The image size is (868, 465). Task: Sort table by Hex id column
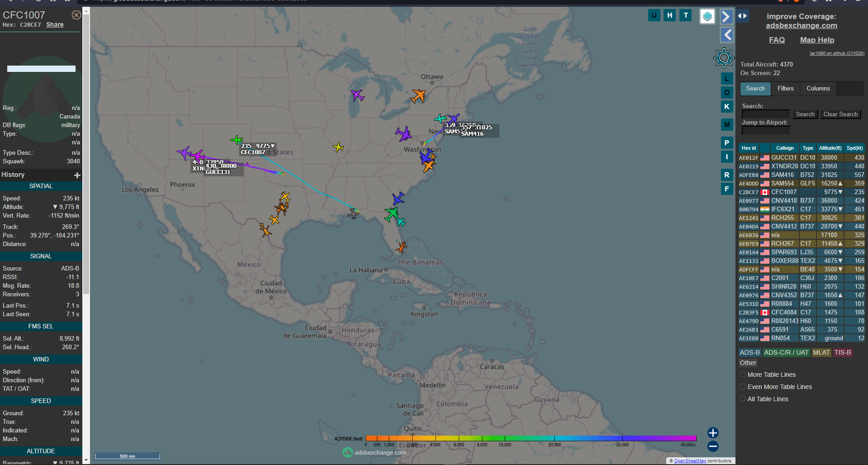click(x=749, y=148)
